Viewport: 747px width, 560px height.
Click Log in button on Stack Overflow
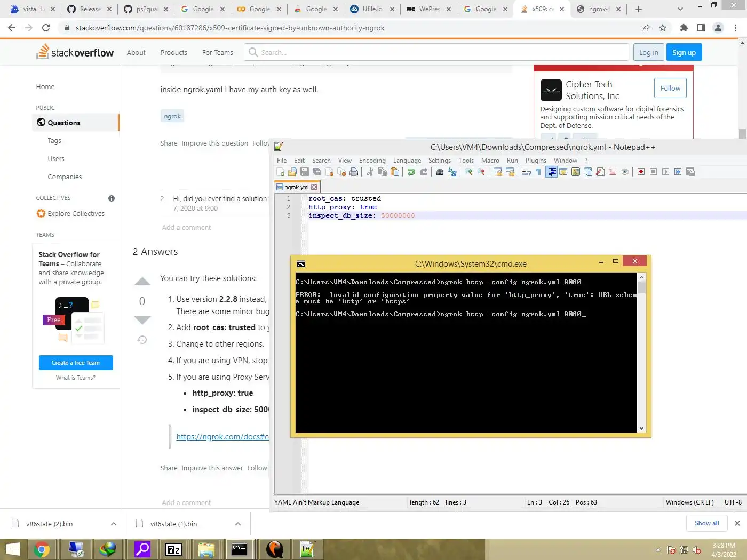click(649, 52)
